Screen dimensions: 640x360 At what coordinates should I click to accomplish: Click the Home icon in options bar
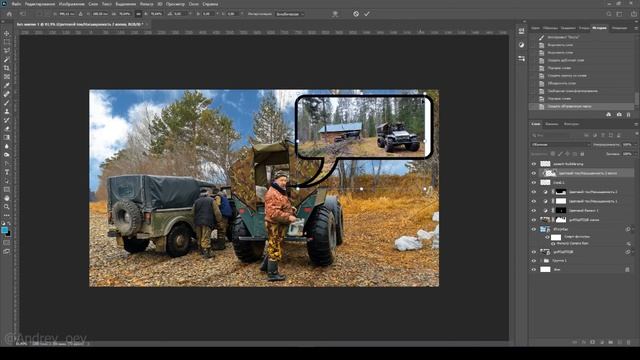click(x=9, y=14)
